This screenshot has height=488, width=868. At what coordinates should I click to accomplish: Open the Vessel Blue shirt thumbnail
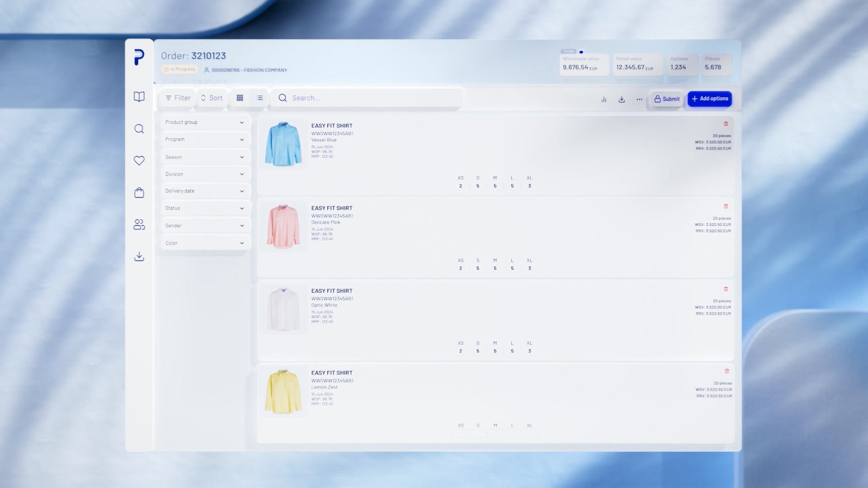click(283, 144)
